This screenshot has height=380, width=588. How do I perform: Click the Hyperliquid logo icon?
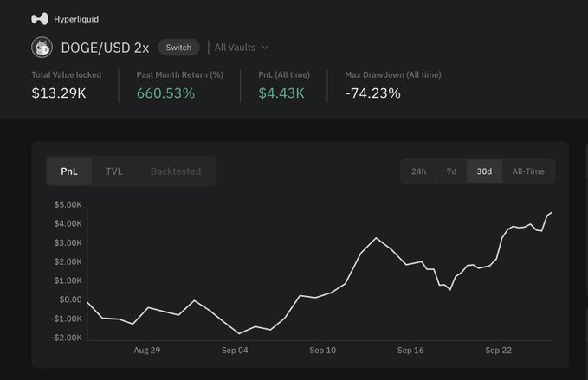(40, 19)
